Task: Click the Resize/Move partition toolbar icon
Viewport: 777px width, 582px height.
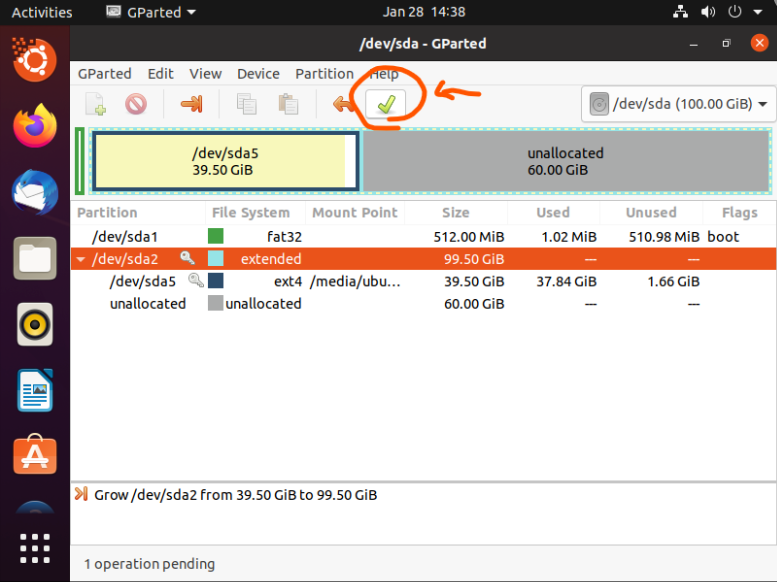Action: [192, 104]
